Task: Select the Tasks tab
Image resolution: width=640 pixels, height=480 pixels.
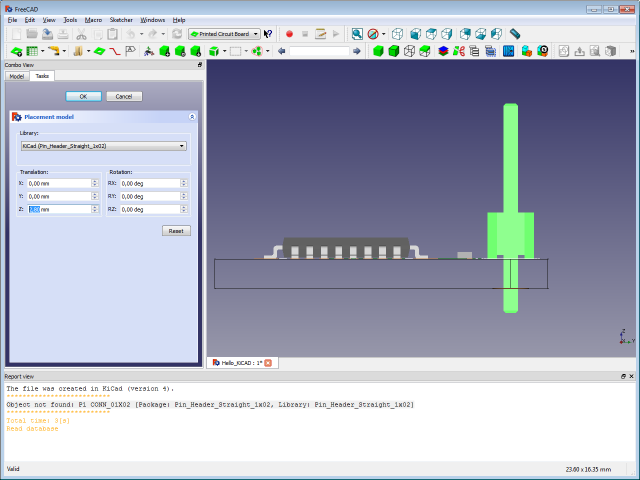Action: pos(42,76)
